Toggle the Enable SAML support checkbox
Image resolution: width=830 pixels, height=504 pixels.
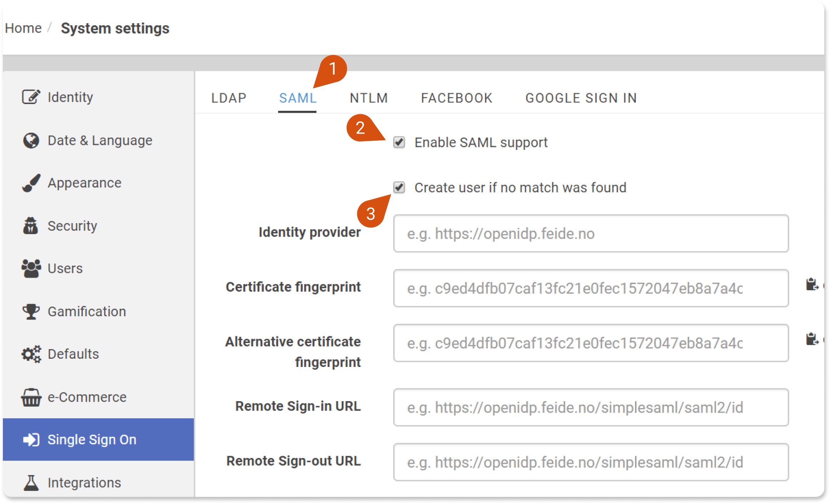coord(399,142)
